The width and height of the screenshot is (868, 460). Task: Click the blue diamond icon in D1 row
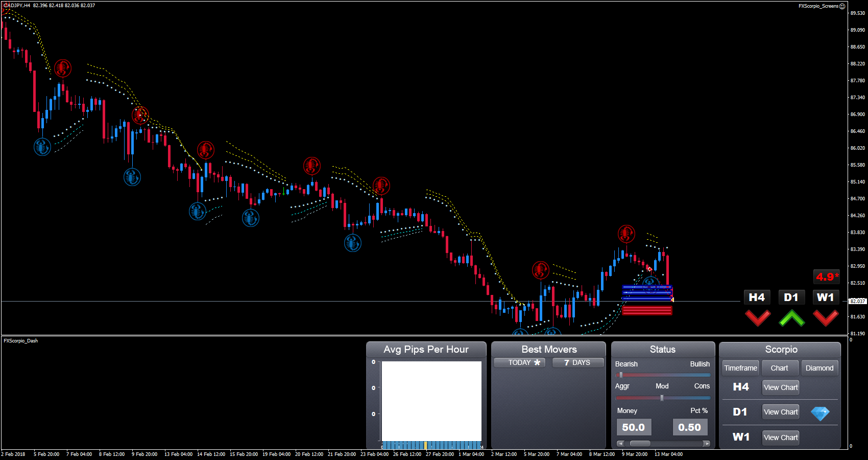(820, 413)
